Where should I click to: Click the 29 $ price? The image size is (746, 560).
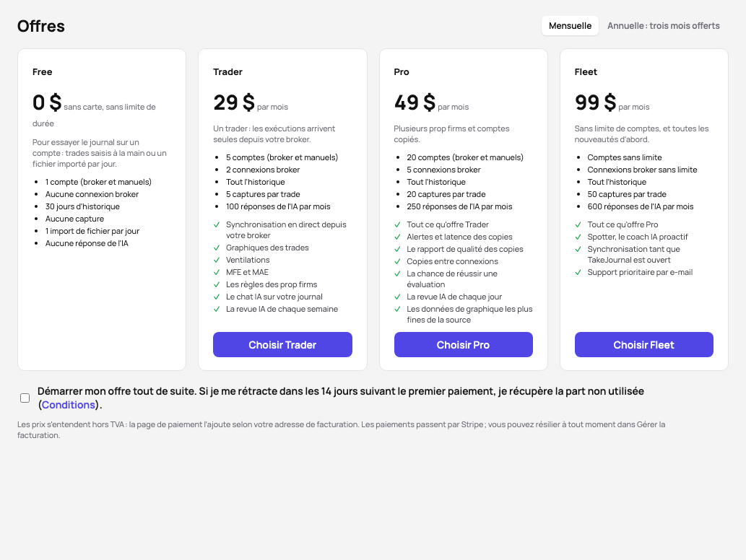pos(233,102)
